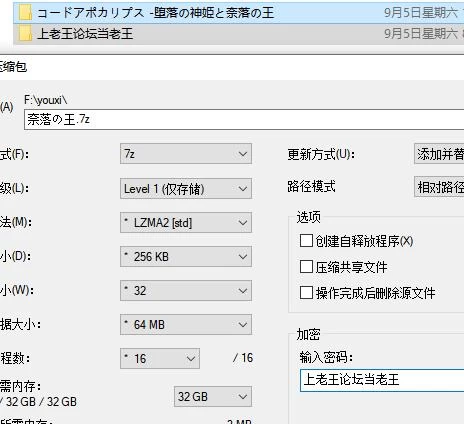Viewport: 464px width, 424px height.
Task: Open CPU threads dropdown showing 16
Action: pos(160,359)
